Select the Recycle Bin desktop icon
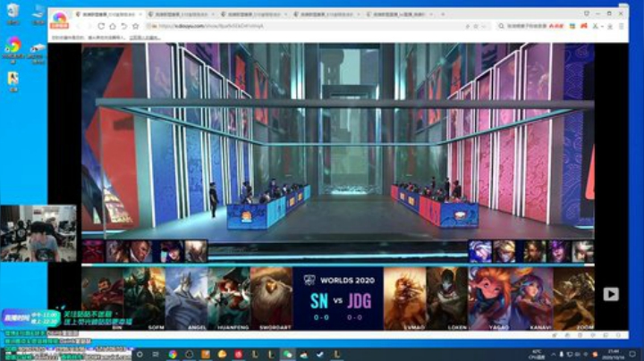644x361 pixels. point(13,14)
